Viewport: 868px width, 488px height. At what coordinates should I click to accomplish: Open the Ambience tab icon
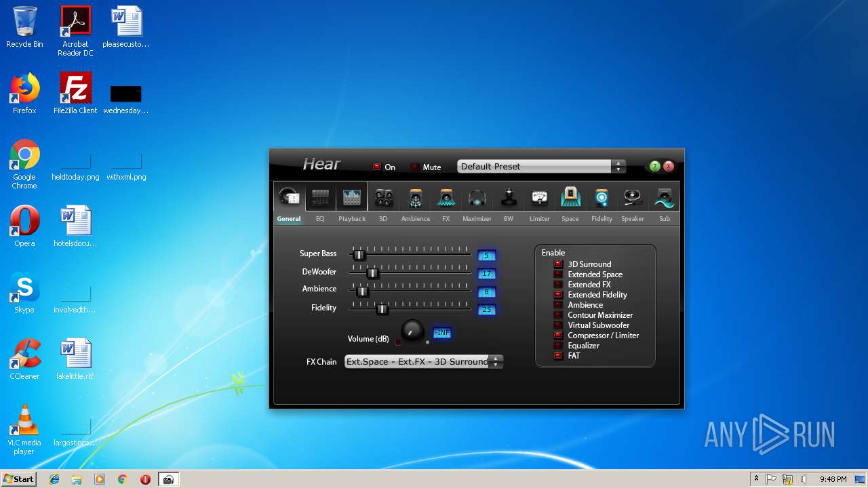pos(415,197)
